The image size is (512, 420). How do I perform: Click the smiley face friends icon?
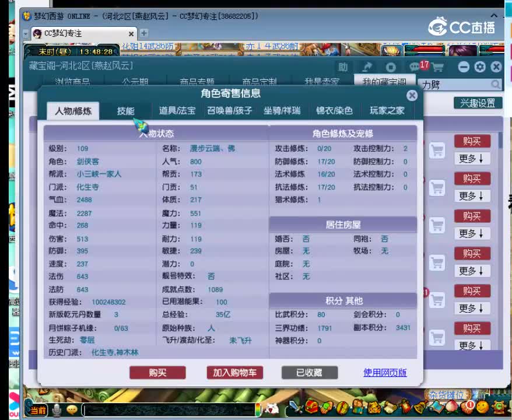pyautogui.click(x=482, y=407)
